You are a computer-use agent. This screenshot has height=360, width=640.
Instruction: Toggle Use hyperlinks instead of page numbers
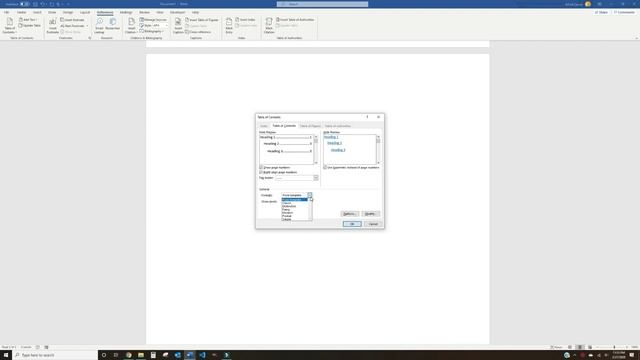tap(325, 167)
